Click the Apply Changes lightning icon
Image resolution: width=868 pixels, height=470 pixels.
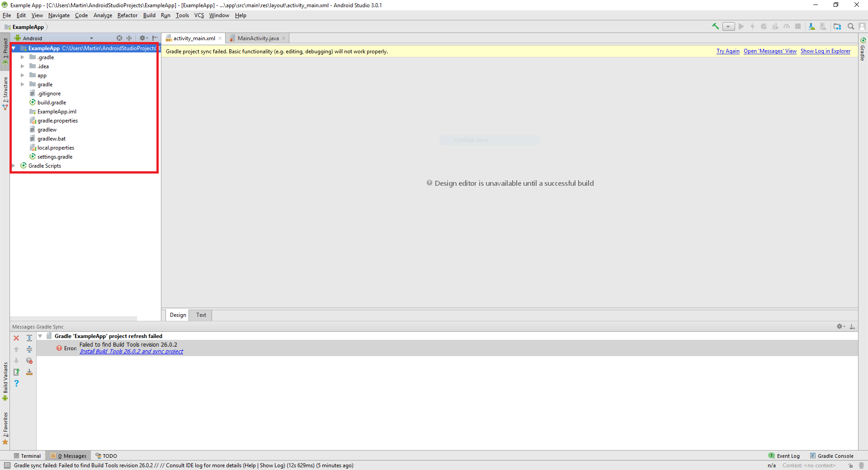point(753,27)
